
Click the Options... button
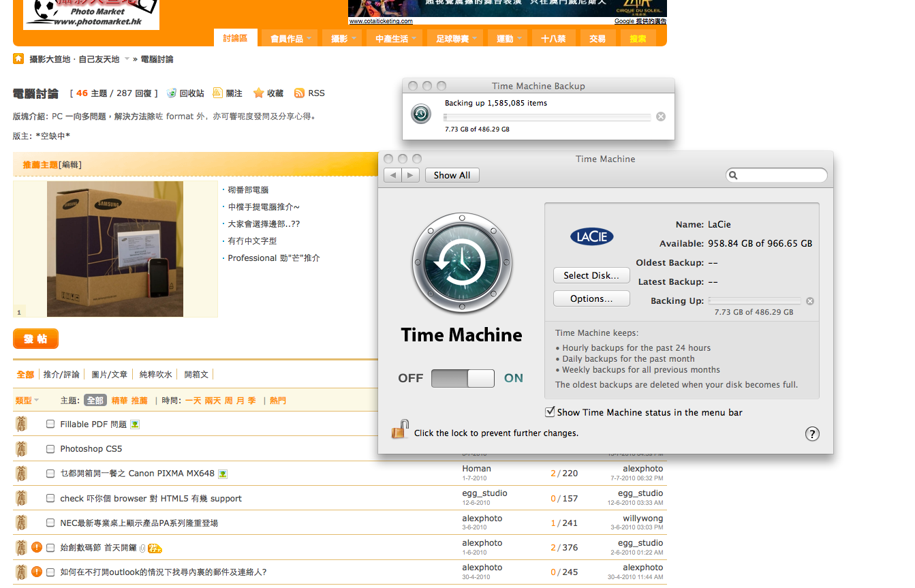(591, 298)
